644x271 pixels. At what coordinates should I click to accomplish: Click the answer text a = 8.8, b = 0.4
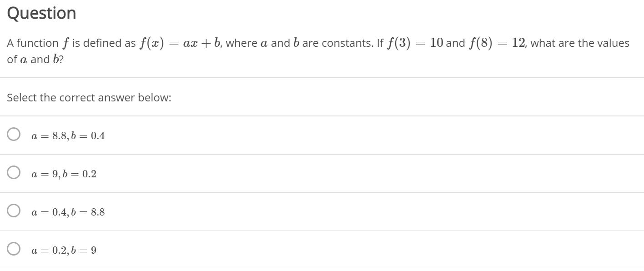68,135
